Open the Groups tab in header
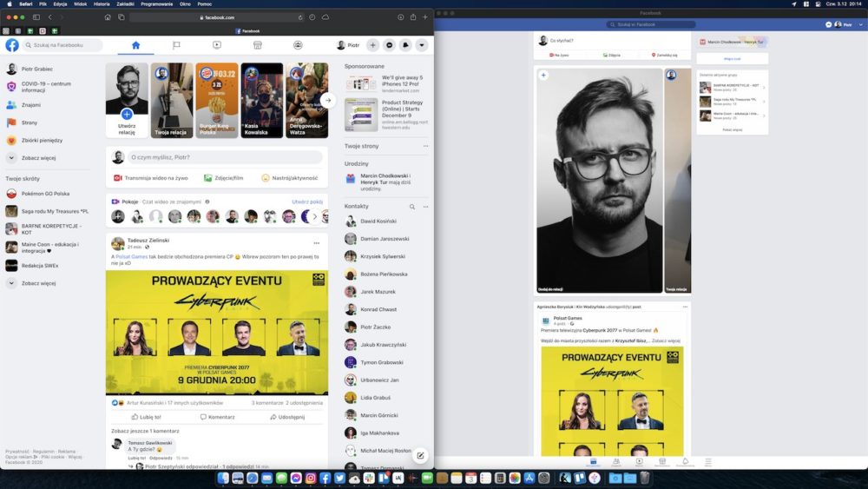 tap(298, 45)
